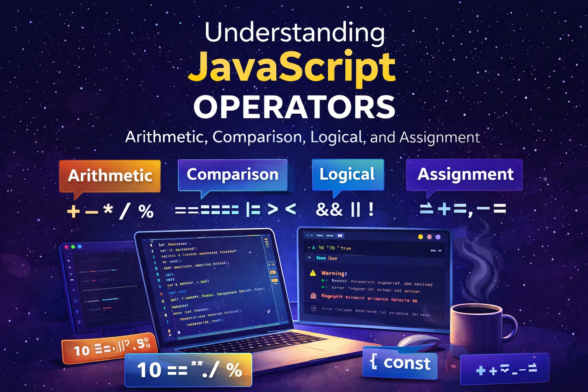The height and width of the screenshot is (392, 588).
Task: Click the red 'evidence detecte' error line
Action: click(370, 298)
